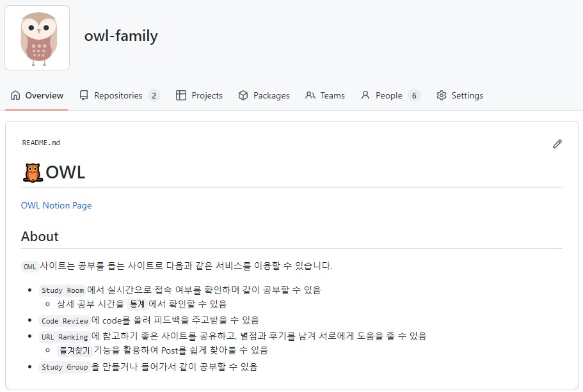
Task: Click the pencil edit README icon
Action: 557,144
